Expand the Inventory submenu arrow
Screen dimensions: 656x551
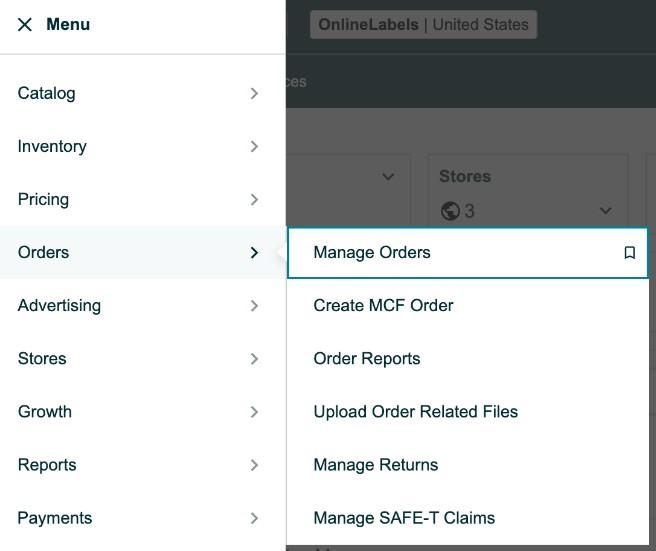254,146
